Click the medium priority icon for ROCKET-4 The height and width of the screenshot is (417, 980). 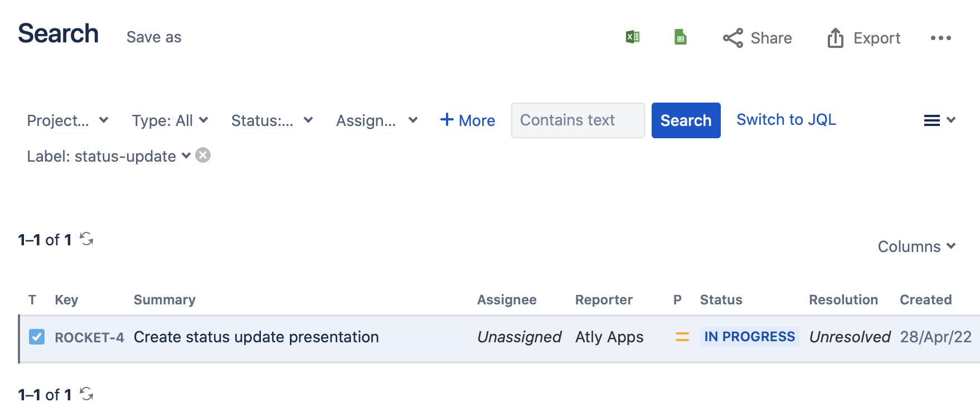tap(682, 337)
